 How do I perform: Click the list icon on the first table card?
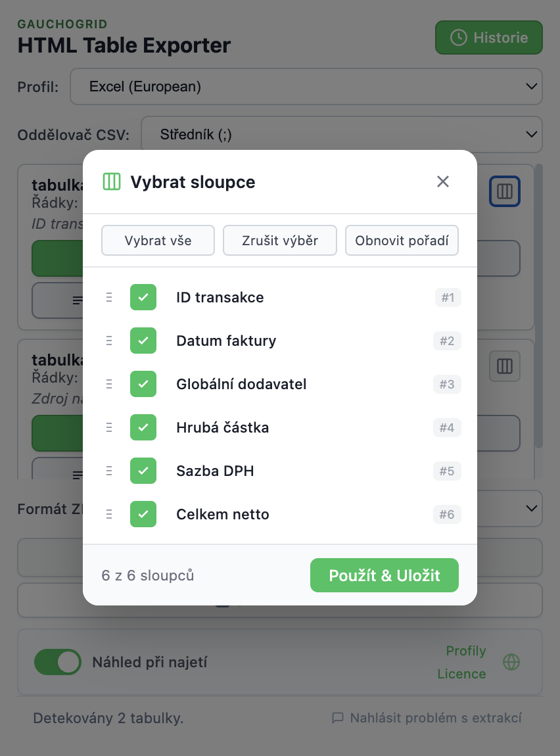pos(79,300)
